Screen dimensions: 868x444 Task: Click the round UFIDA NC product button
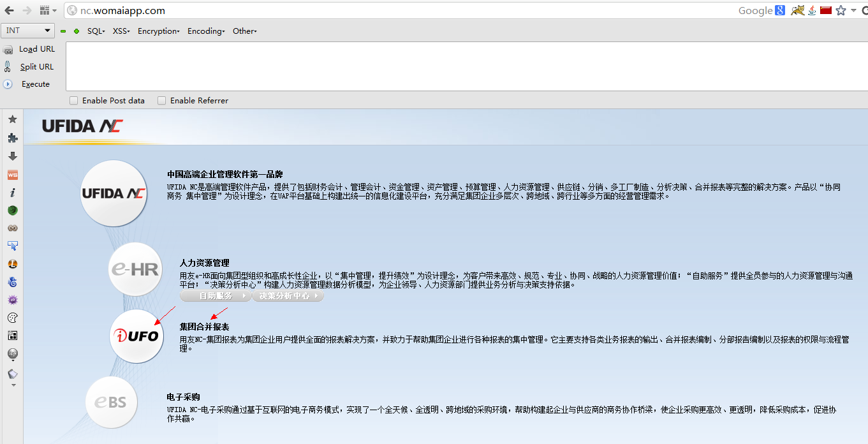114,193
